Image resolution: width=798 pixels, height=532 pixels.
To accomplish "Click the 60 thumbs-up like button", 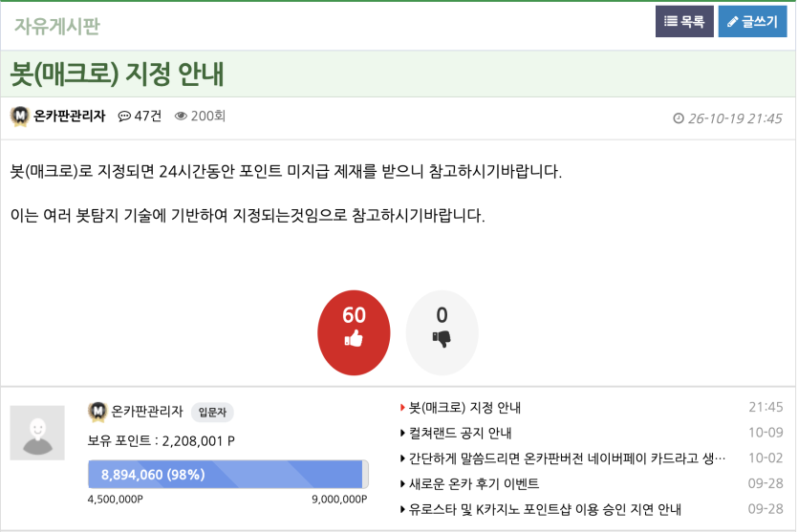I will click(x=354, y=332).
